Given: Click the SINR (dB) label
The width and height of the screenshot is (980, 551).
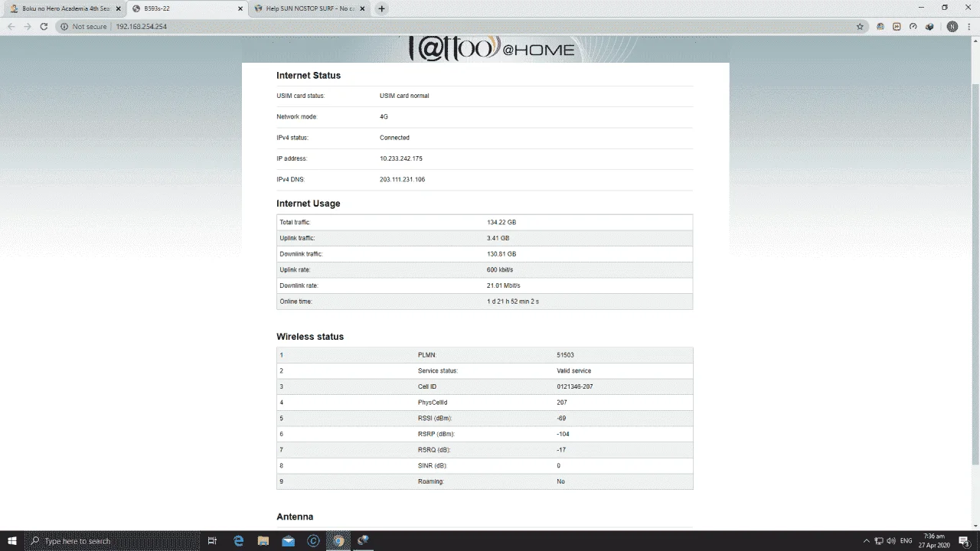Looking at the screenshot, I should 432,465.
